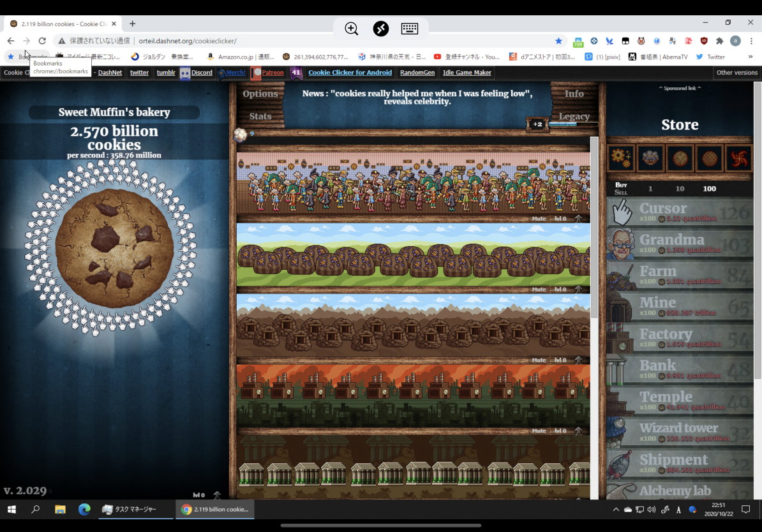Click the news ticker headline
The height and width of the screenshot is (532, 762).
click(x=417, y=97)
